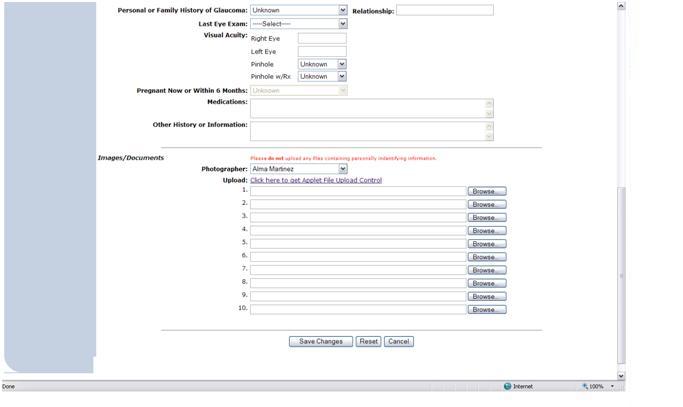
Task: Click the Right Eye acuity field
Action: (322, 38)
